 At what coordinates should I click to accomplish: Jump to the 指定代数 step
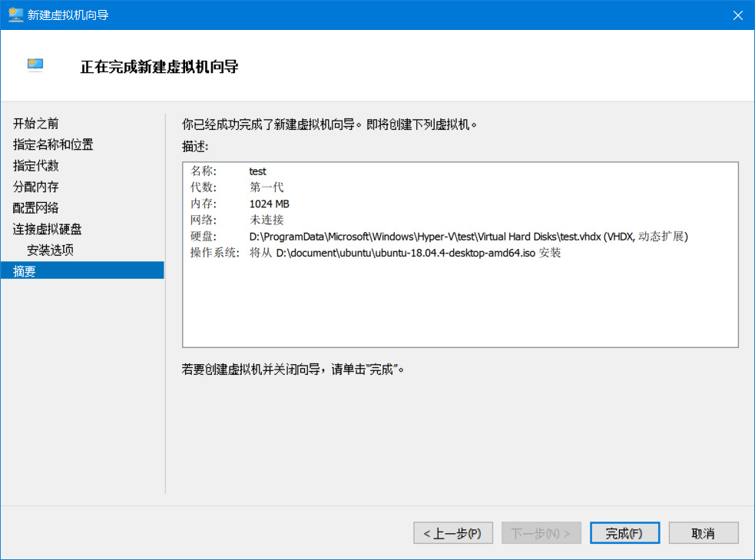[x=35, y=166]
